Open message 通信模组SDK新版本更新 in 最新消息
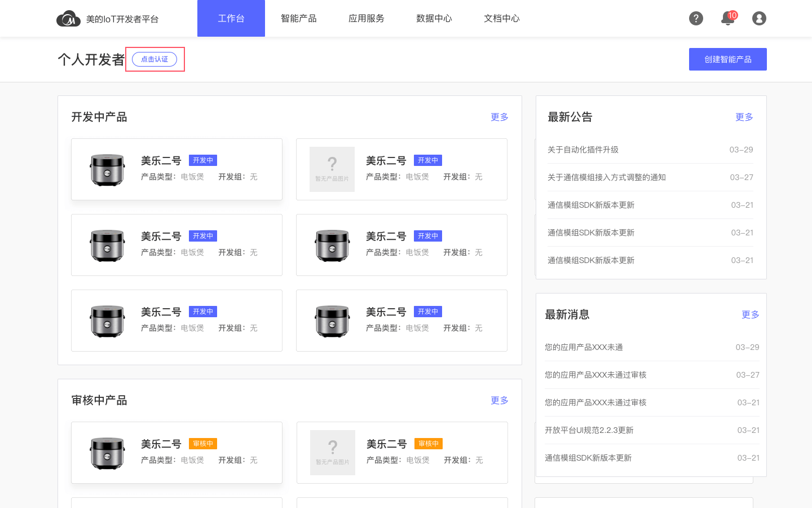Screen dimensions: 812x508 click(x=588, y=458)
